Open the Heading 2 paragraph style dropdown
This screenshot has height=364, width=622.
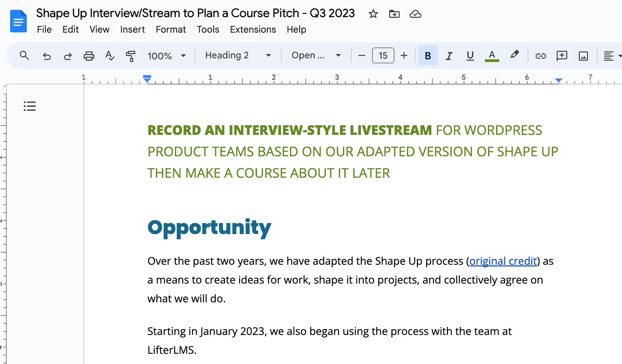pos(238,55)
